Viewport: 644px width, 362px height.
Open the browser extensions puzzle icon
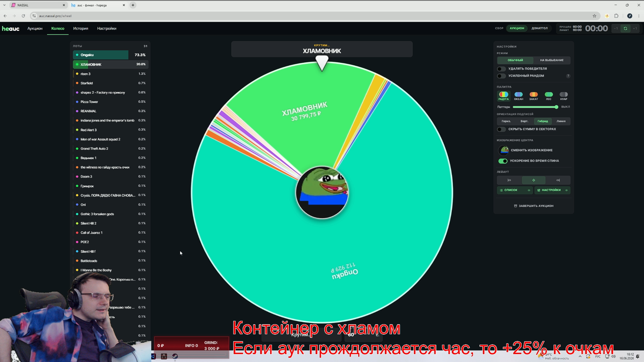(x=616, y=16)
